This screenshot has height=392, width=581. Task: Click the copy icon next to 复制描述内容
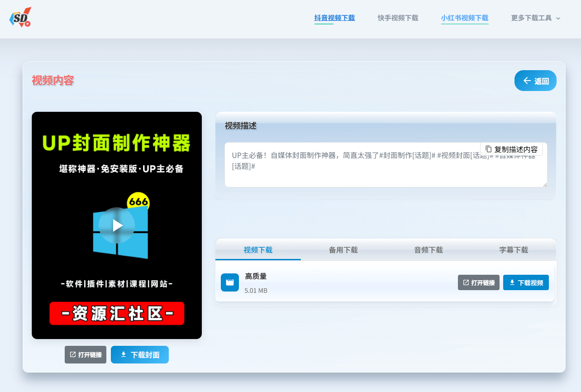(488, 148)
